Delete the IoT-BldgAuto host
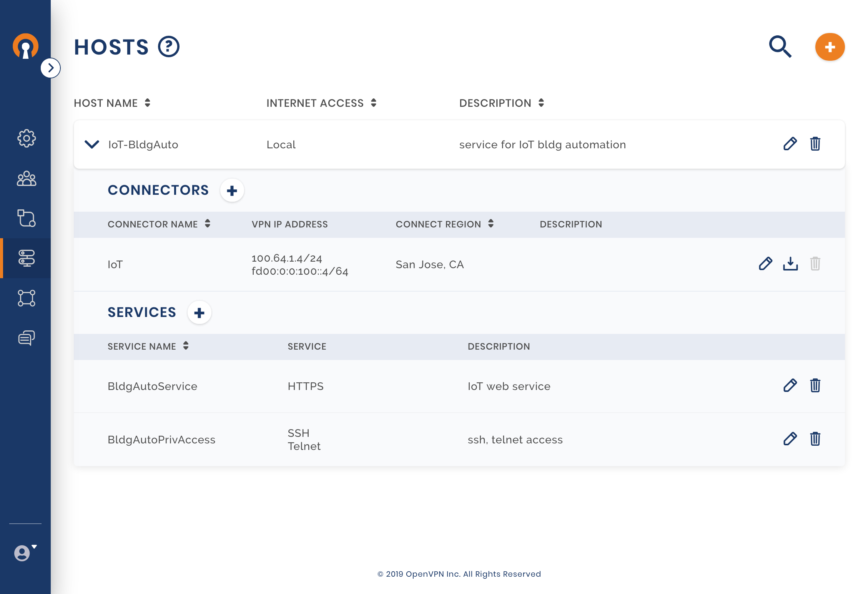This screenshot has width=868, height=594. (815, 144)
